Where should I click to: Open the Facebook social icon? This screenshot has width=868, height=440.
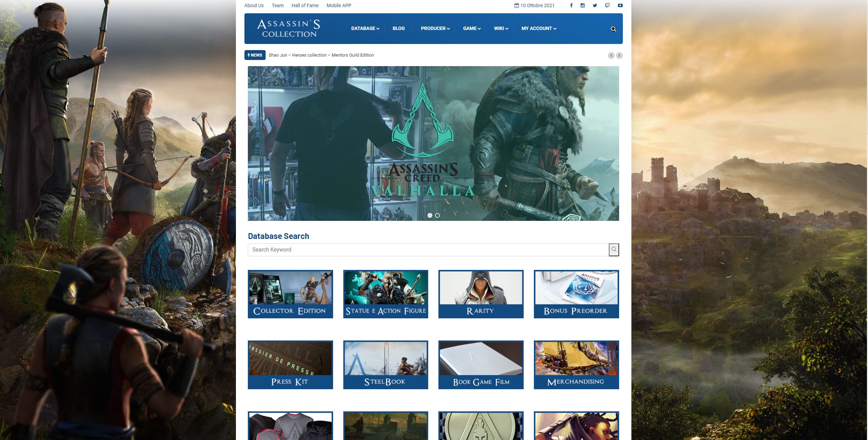point(571,5)
